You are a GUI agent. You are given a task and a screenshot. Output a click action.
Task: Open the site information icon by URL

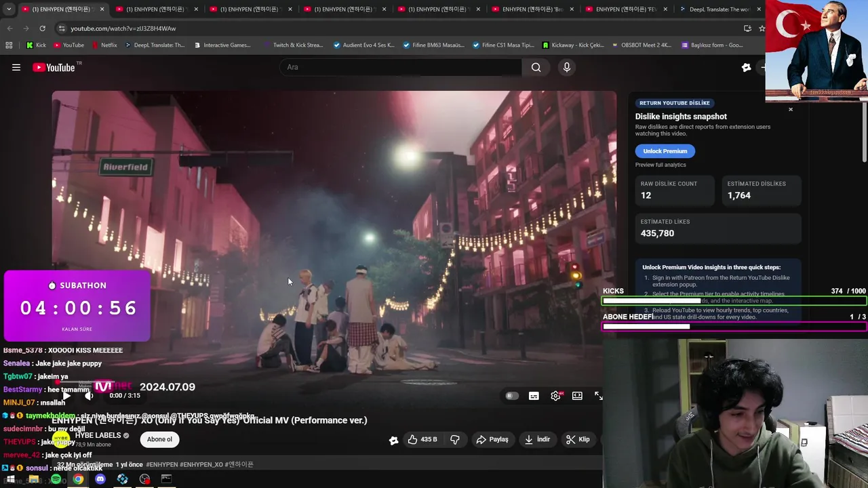[62, 28]
